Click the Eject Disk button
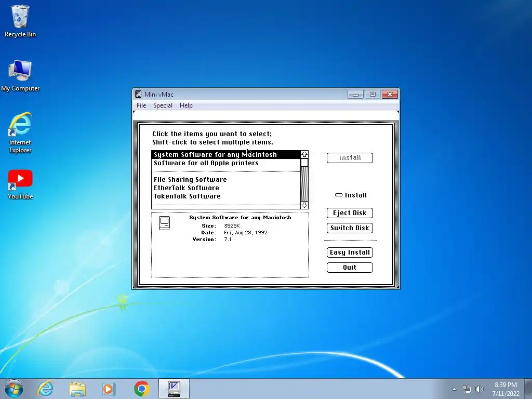Image resolution: width=532 pixels, height=399 pixels. pos(350,213)
